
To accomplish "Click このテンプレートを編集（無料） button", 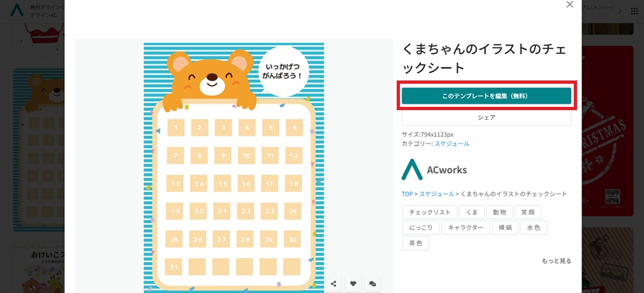I will click(x=486, y=96).
